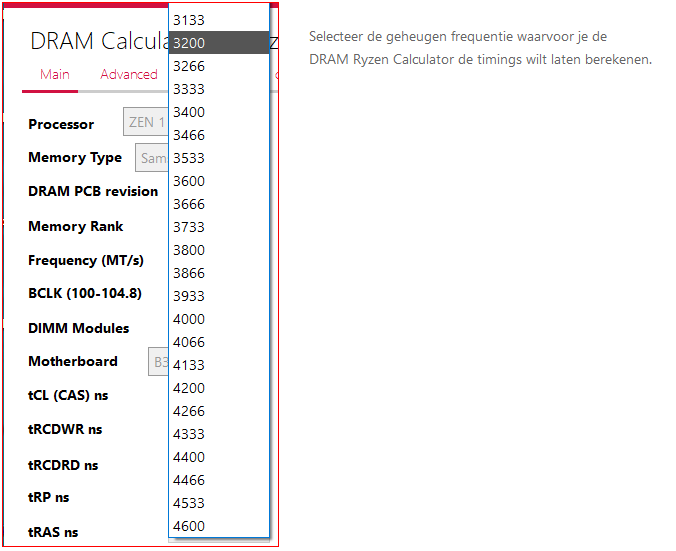
Task: Click the Processor label
Action: tap(61, 124)
